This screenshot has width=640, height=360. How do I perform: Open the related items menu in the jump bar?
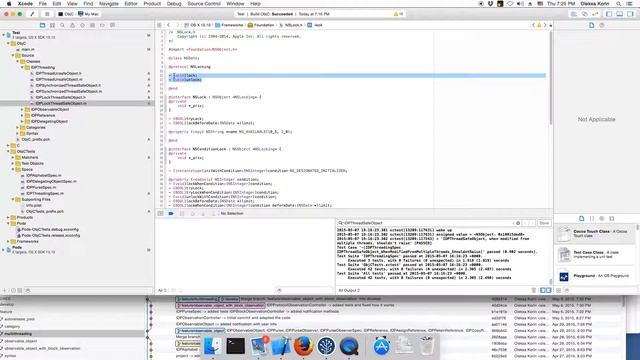tap(160, 25)
